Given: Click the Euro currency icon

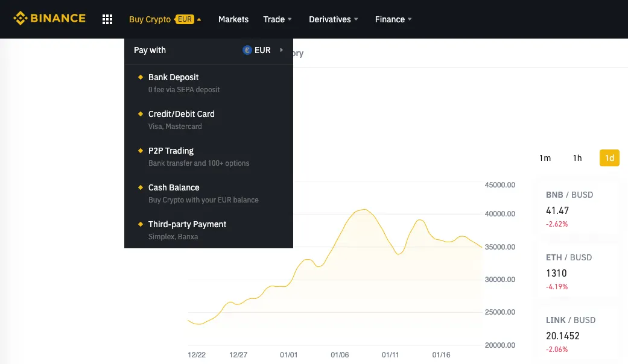Looking at the screenshot, I should click(247, 50).
